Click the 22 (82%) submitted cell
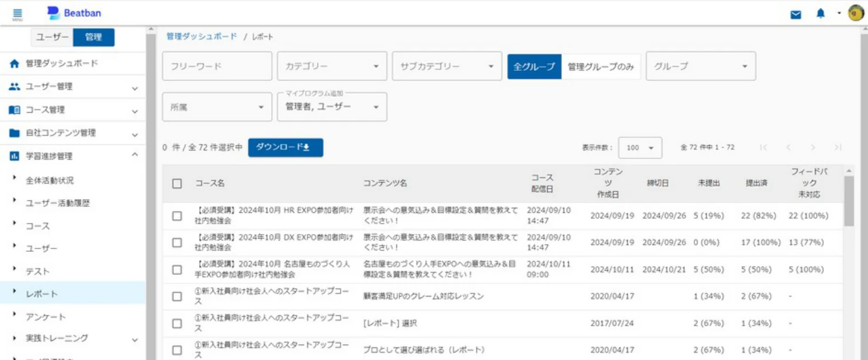This screenshot has height=360, width=868. 758,216
